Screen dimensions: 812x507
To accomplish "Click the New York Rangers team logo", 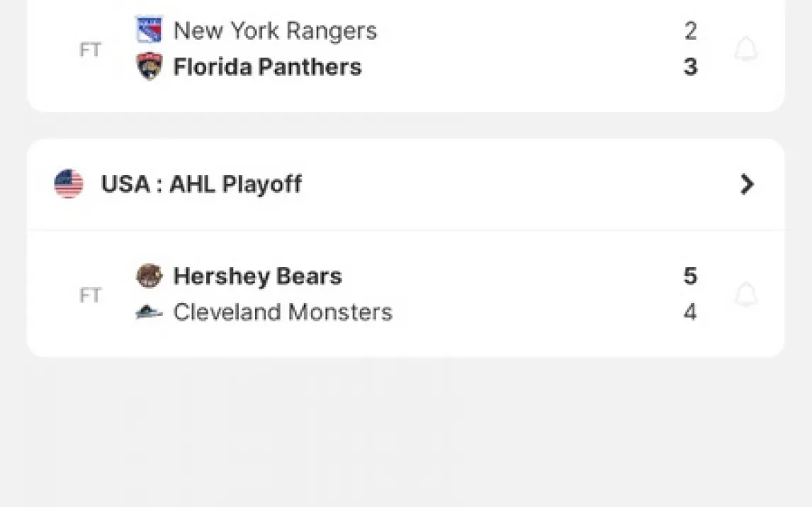I will (x=150, y=30).
